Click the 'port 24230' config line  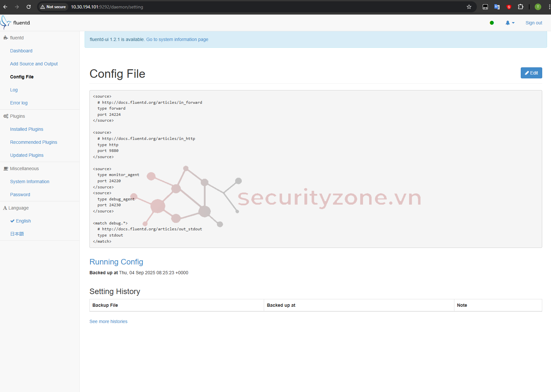(x=109, y=205)
